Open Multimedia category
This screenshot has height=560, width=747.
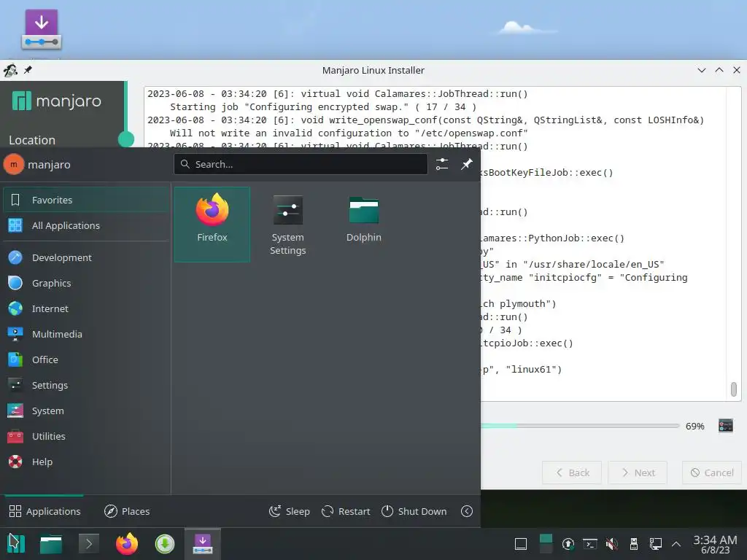[86, 334]
